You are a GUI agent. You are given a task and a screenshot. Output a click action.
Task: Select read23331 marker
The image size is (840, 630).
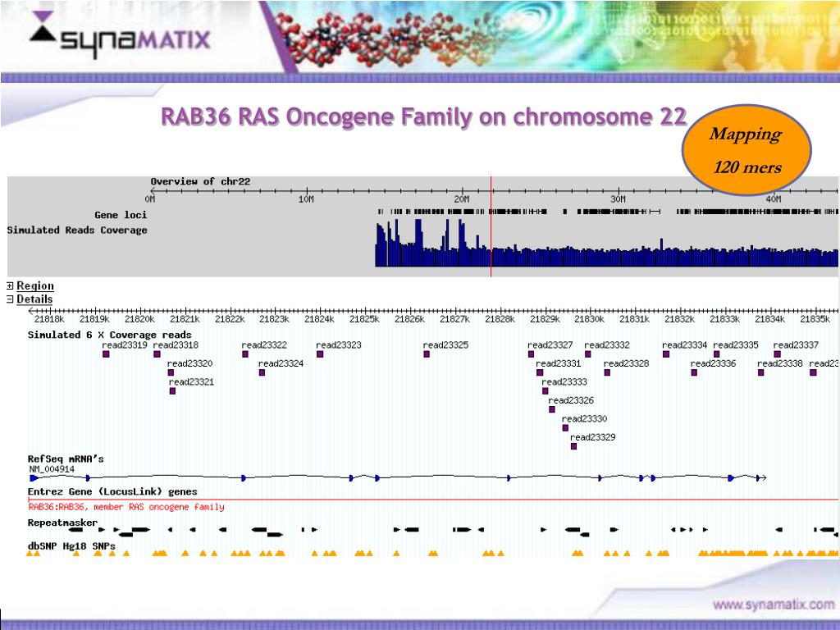(x=540, y=372)
